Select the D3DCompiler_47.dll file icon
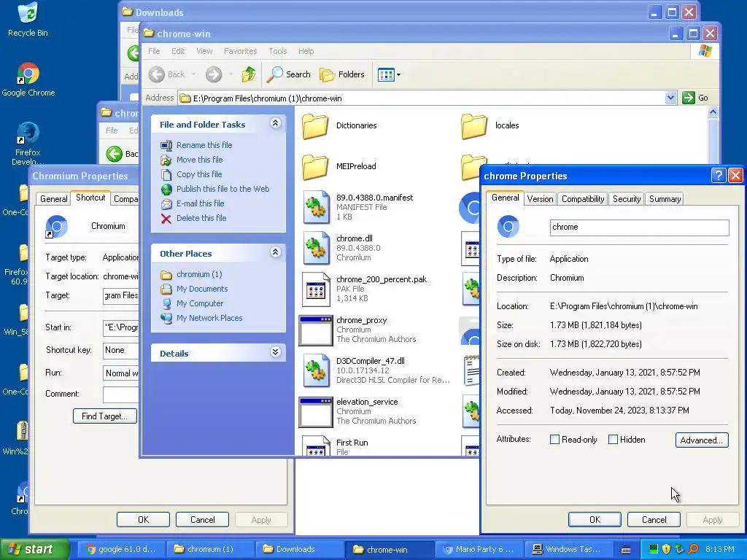747x560 pixels. click(x=315, y=371)
